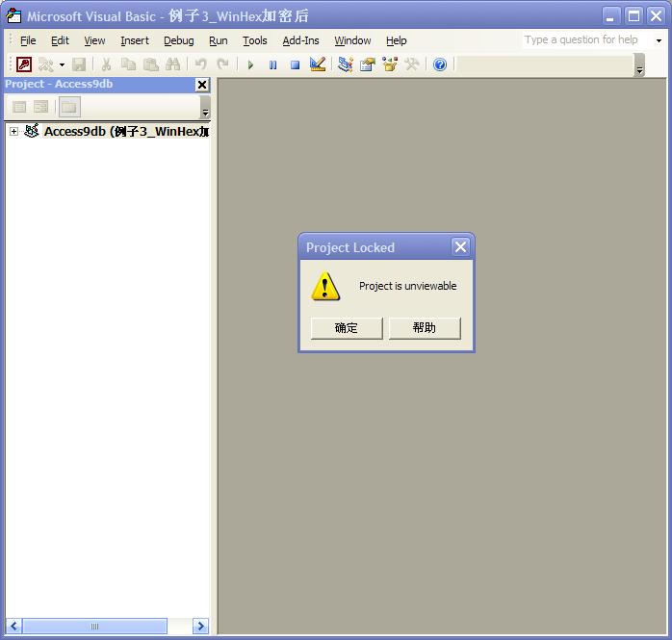Open the Debug menu
The image size is (672, 640).
(179, 40)
